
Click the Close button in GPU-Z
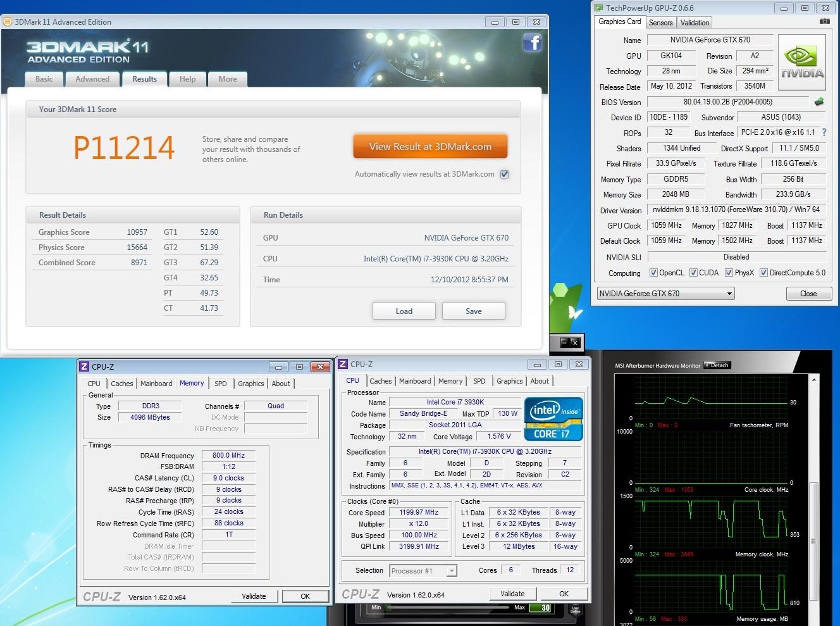808,294
